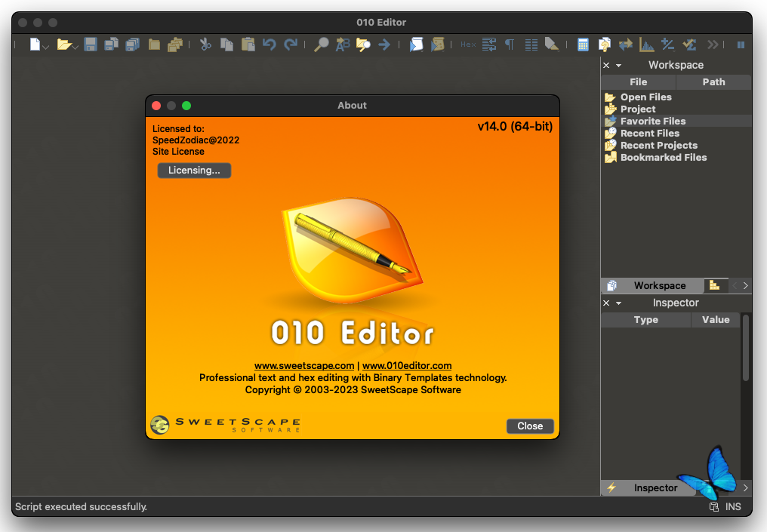Click the Find magnifier icon
767x532 pixels.
coord(321,45)
